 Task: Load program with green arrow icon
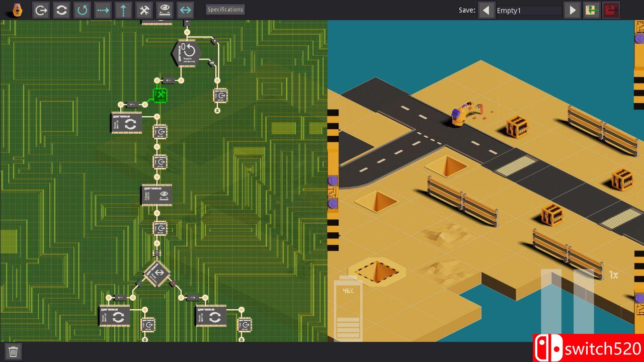[x=591, y=10]
